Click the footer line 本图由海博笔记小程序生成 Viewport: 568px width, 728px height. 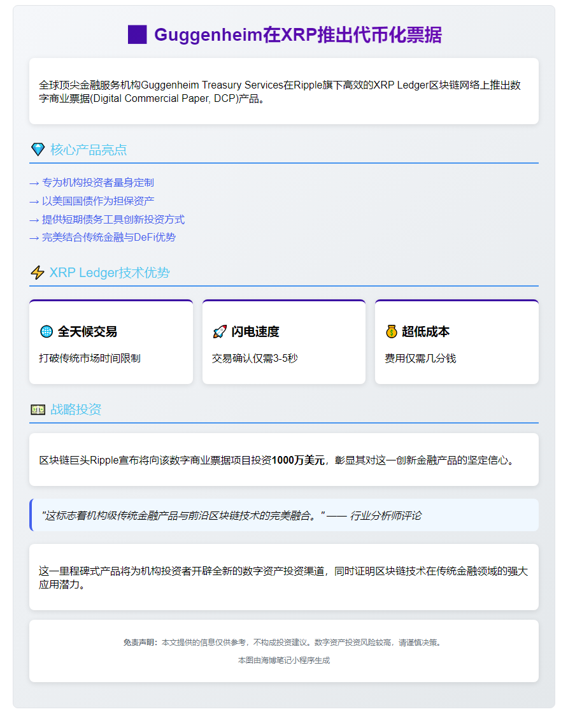pyautogui.click(x=284, y=660)
